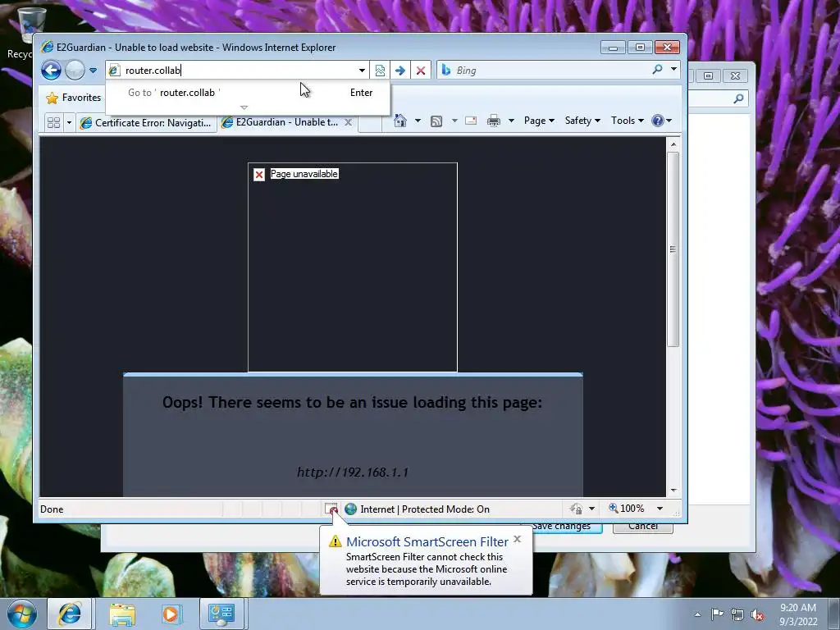
Task: Click the 100% zoom level button
Action: [x=626, y=509]
